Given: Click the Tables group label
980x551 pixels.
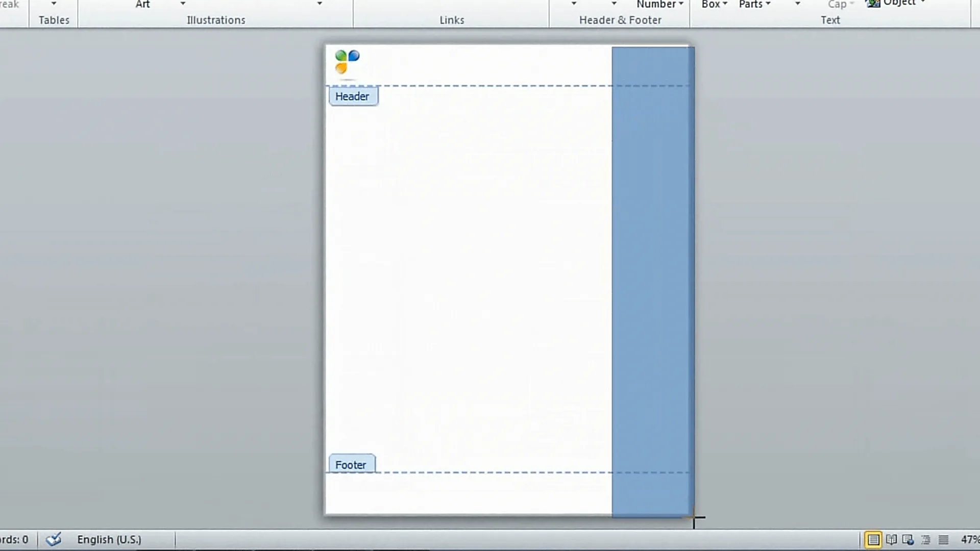Looking at the screenshot, I should coord(53,20).
